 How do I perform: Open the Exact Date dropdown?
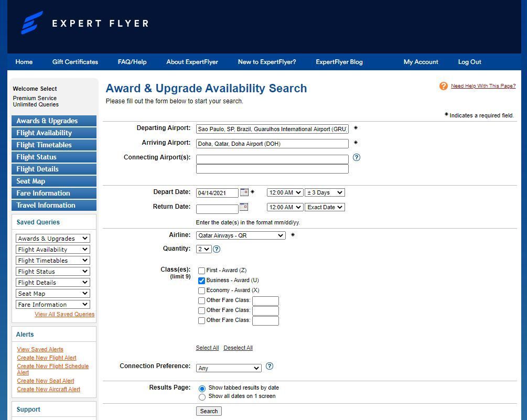coord(325,207)
